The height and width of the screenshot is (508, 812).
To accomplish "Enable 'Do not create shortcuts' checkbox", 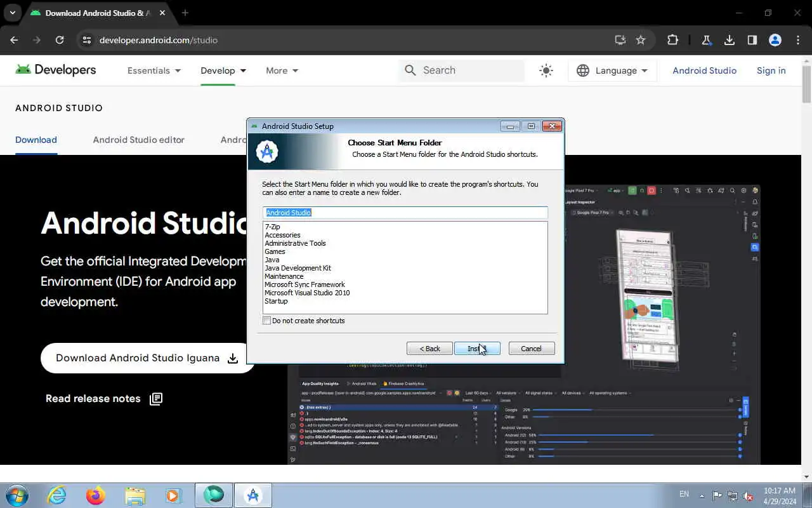I will pos(267,321).
